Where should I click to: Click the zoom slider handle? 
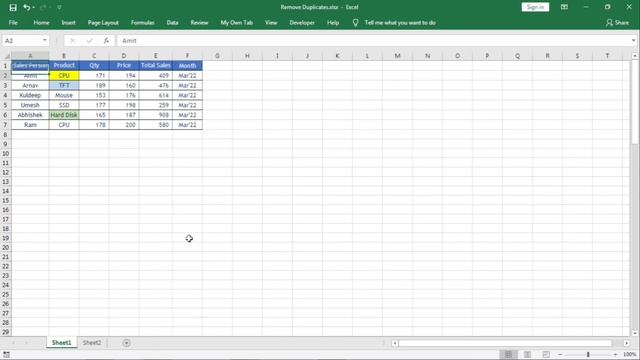588,354
